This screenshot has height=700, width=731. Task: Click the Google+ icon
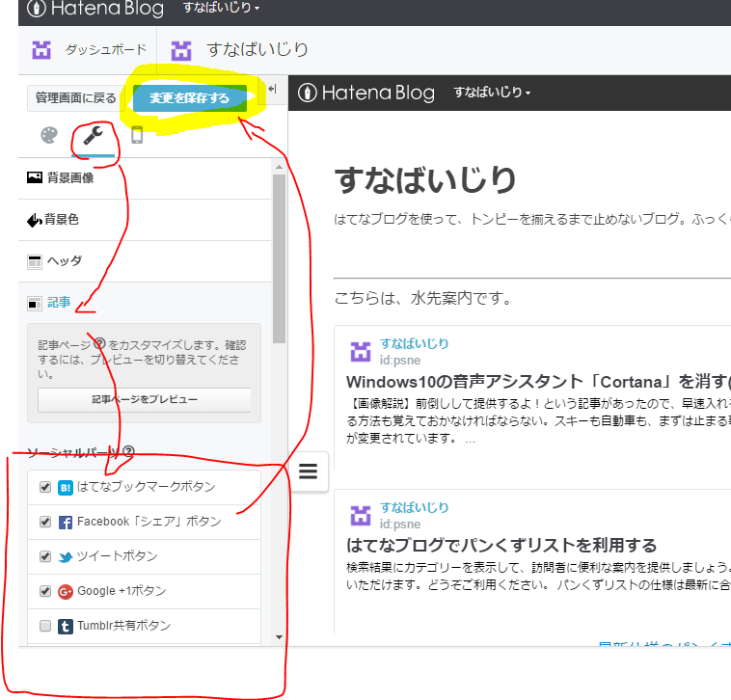66,591
